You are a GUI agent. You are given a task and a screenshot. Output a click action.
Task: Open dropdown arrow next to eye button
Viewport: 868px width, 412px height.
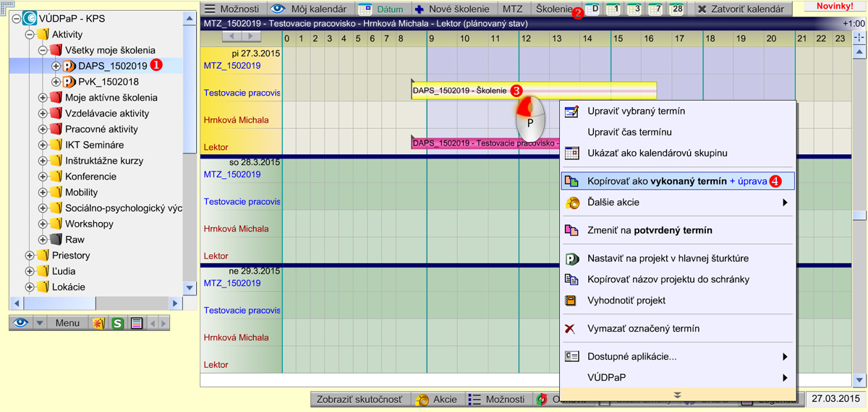tap(40, 323)
